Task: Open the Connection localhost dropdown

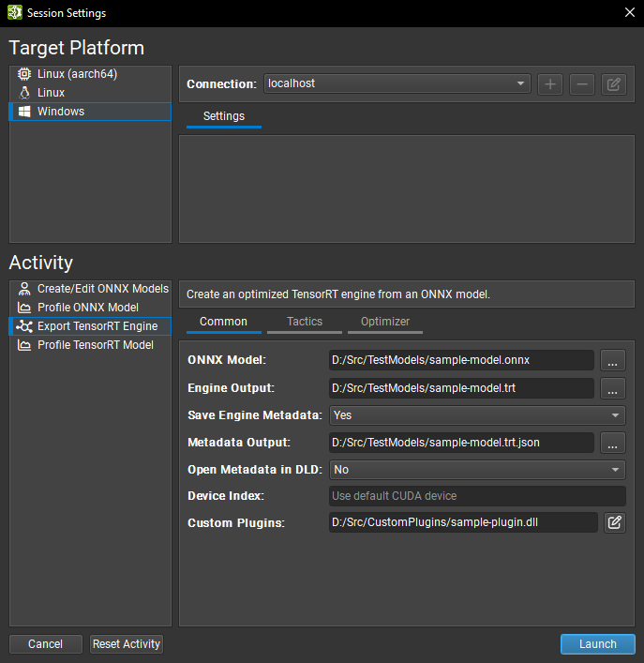Action: click(x=397, y=83)
